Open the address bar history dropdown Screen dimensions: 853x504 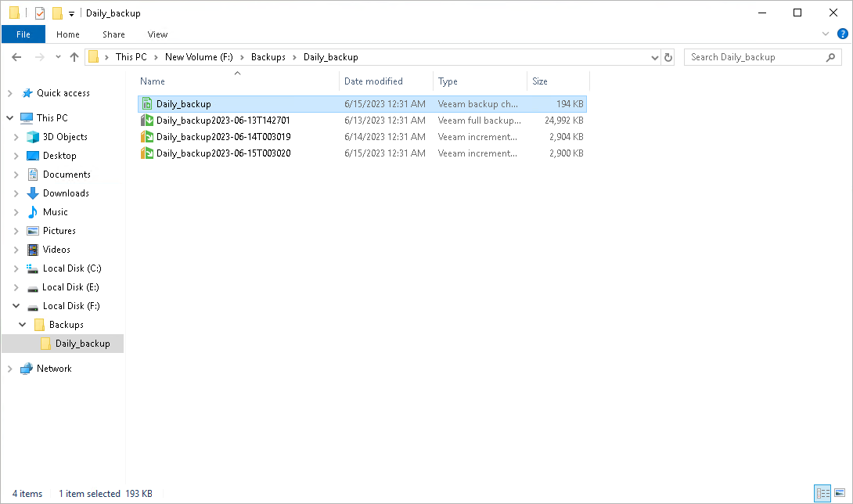click(654, 56)
